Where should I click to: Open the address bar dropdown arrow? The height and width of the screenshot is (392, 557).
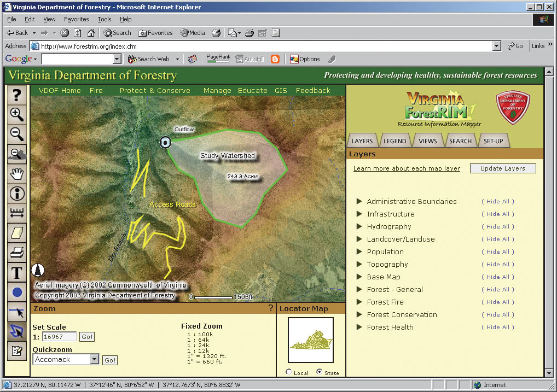point(497,46)
